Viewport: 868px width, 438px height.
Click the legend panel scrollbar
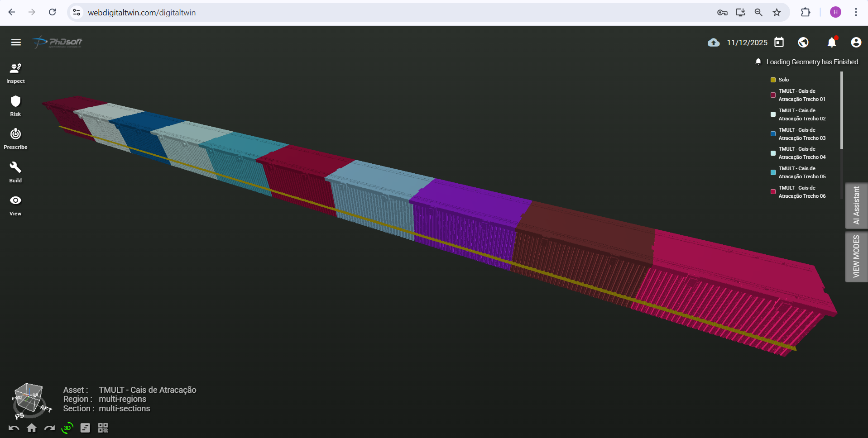[x=842, y=110]
